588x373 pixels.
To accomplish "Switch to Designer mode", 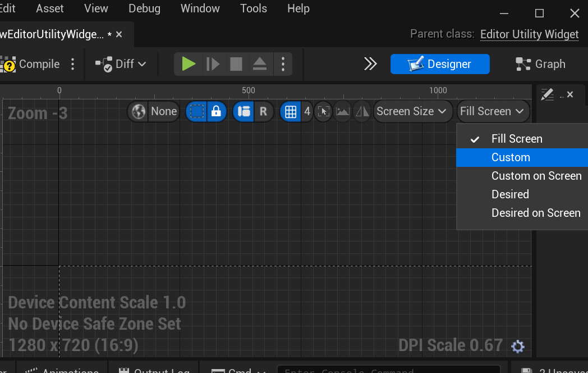I will click(x=440, y=64).
